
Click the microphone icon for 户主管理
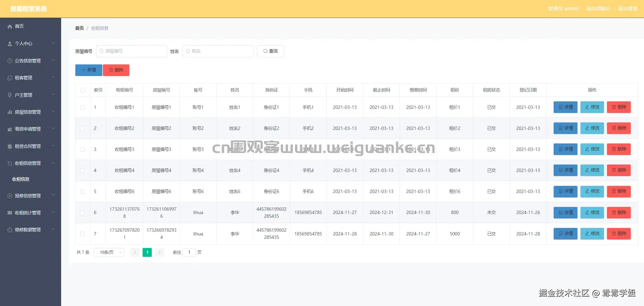(x=10, y=95)
